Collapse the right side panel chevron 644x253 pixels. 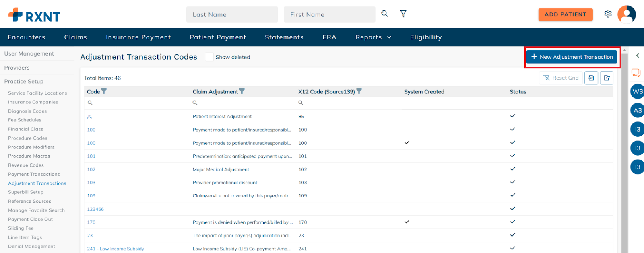click(x=638, y=56)
